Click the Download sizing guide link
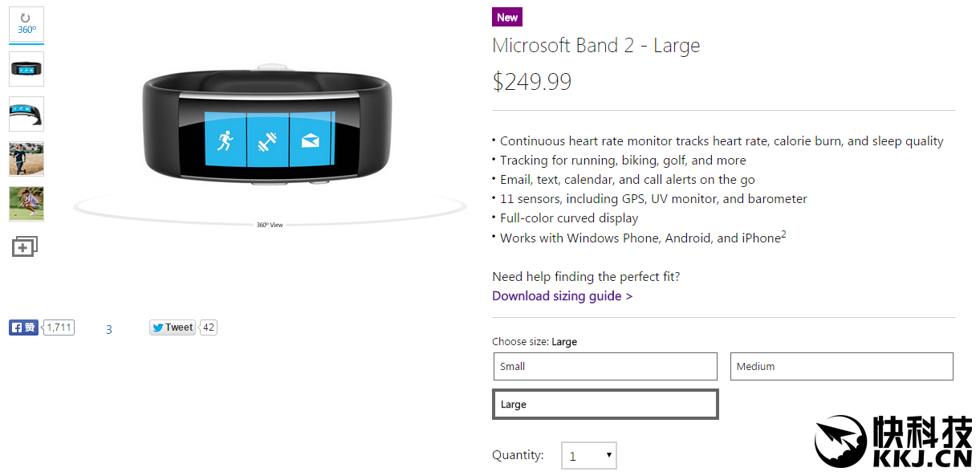The height and width of the screenshot is (476, 980). (x=562, y=296)
